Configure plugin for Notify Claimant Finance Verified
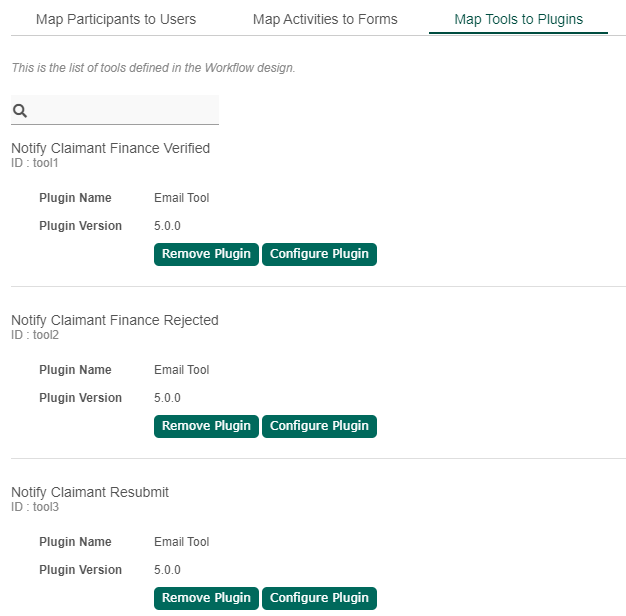The height and width of the screenshot is (616, 626). pos(319,254)
